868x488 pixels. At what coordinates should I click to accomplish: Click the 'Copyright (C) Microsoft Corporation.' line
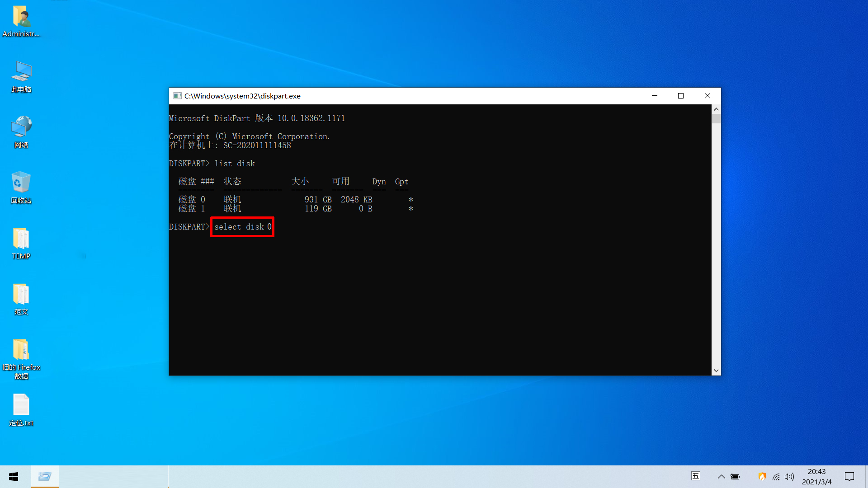pos(250,136)
